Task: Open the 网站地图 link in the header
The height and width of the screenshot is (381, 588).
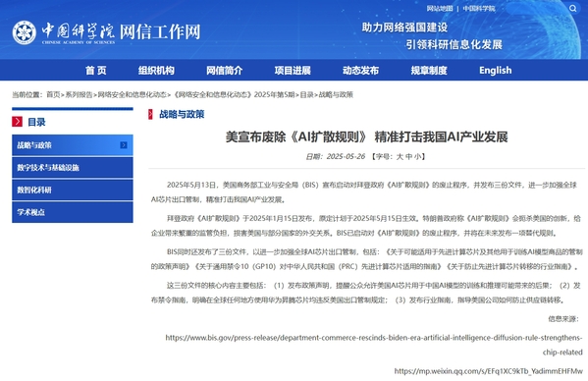Action: (440, 8)
